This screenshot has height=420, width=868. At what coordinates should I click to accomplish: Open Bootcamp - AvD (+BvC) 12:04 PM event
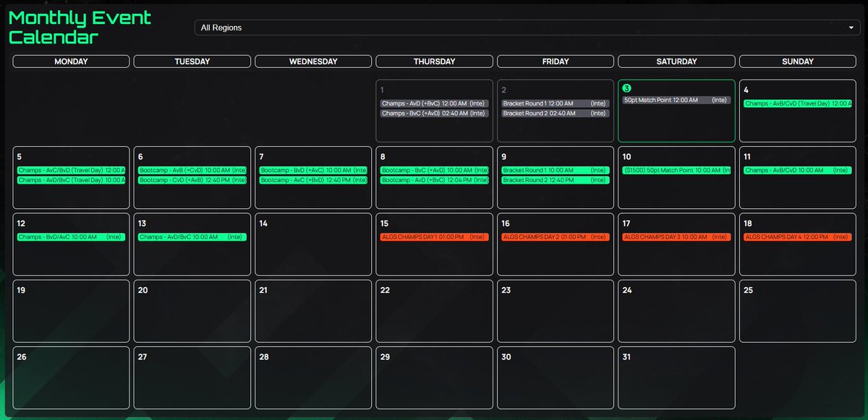coord(435,180)
